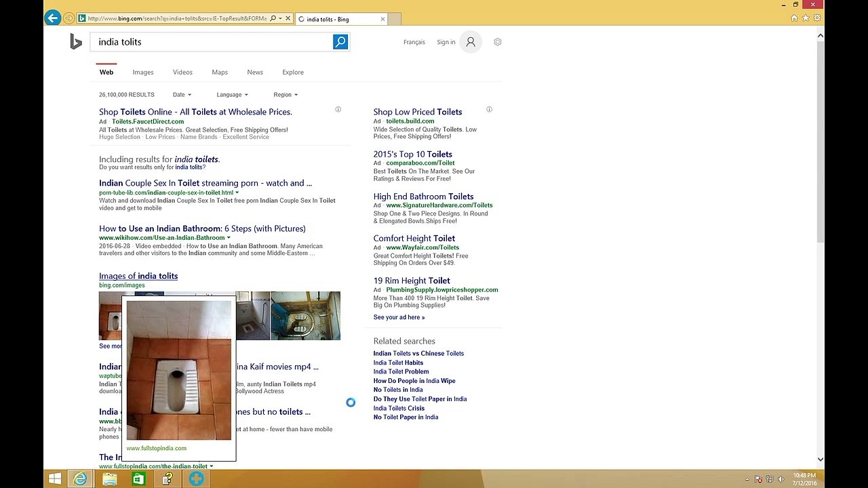Open the yellow question mark taskbar app
The height and width of the screenshot is (488, 868).
pos(167,479)
